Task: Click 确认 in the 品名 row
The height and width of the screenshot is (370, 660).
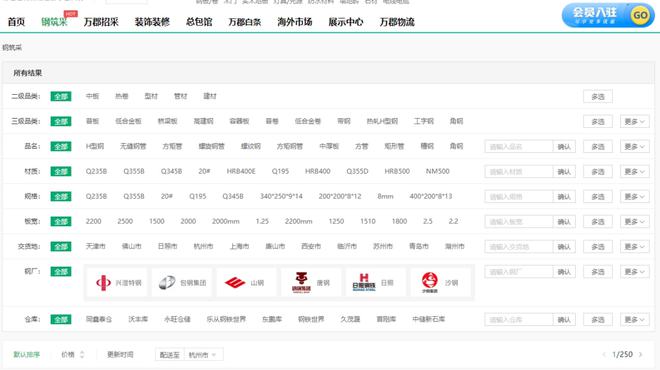Action: tap(564, 146)
